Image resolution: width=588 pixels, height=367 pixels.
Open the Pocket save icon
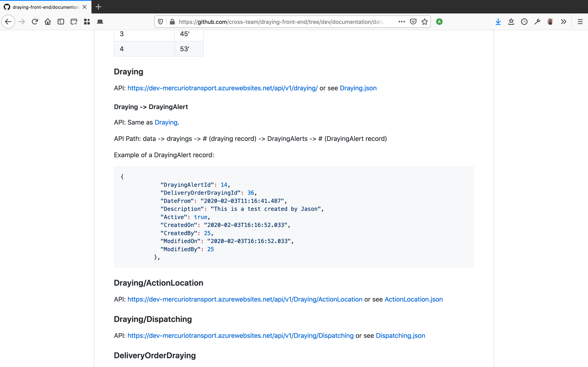(x=413, y=22)
